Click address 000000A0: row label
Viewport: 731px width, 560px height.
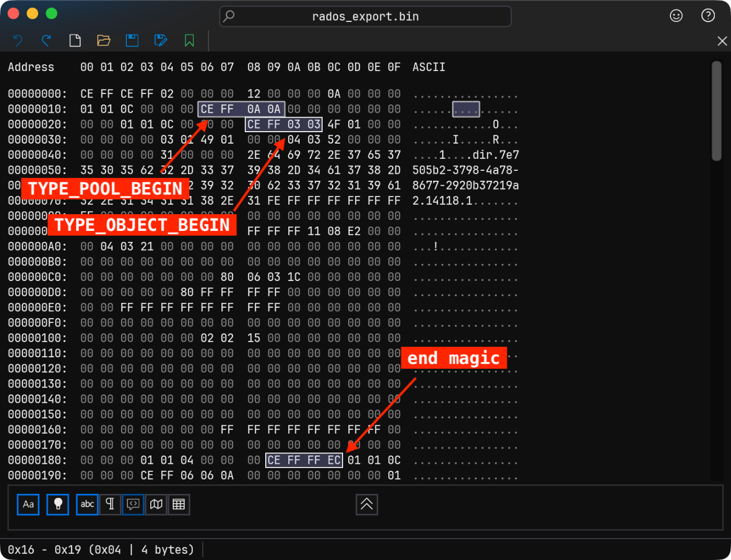[x=38, y=247]
